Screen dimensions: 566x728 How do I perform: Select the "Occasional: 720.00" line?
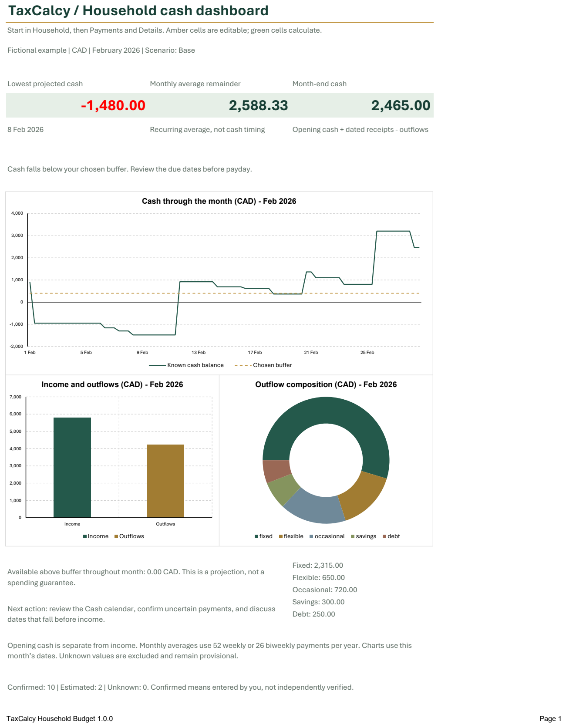(325, 590)
